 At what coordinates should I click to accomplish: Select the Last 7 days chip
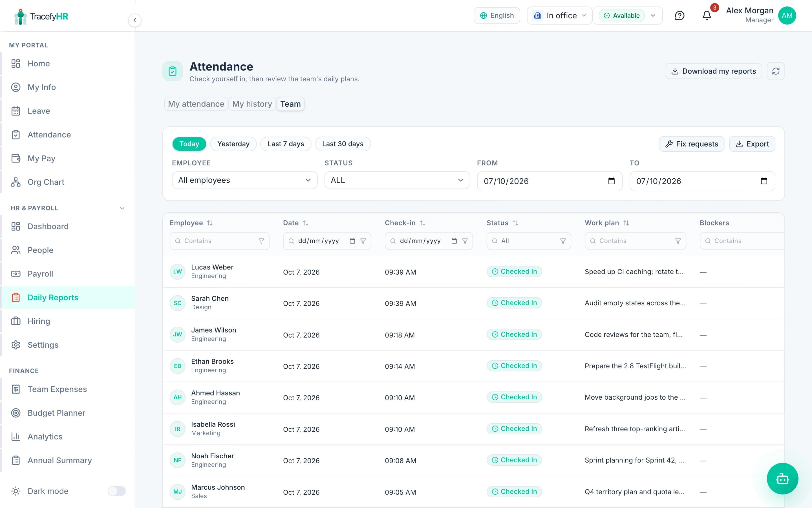pos(286,144)
